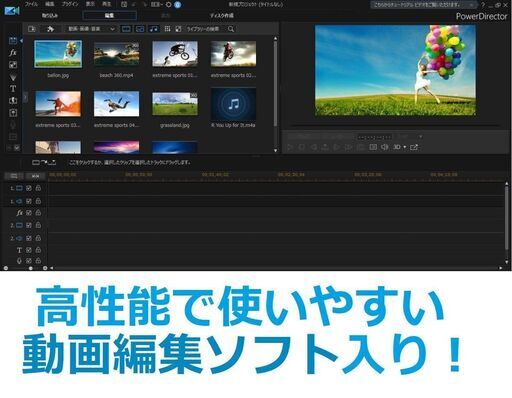Open the Title Room T sidebar icon
This screenshot has height=398, width=512.
(x=13, y=89)
